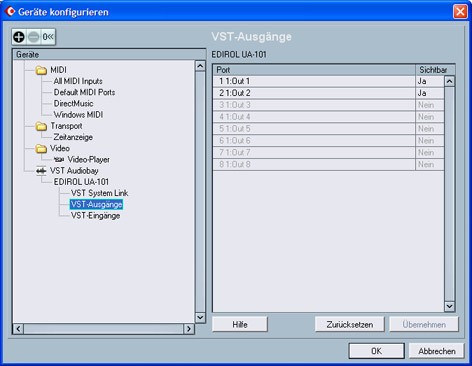Click device tree scroll left arrow

tap(18, 329)
